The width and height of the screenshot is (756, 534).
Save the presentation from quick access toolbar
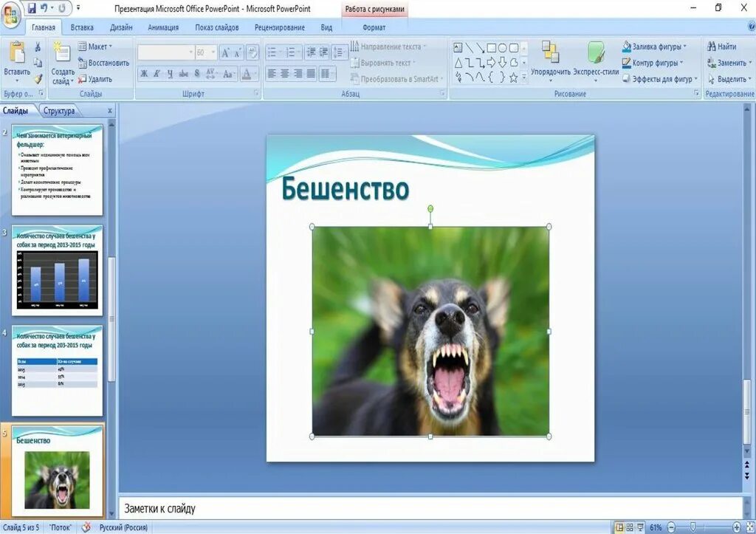click(31, 8)
